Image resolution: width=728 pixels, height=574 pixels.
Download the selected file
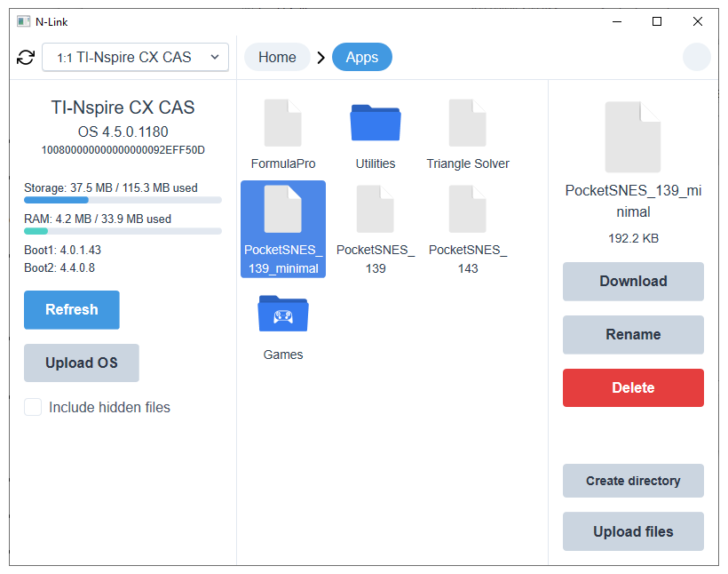(633, 282)
